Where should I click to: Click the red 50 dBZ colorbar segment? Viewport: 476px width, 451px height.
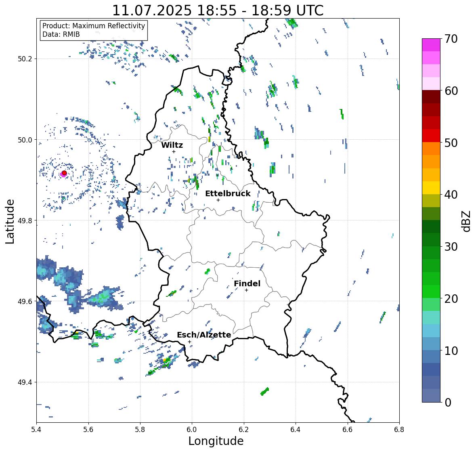(x=431, y=136)
